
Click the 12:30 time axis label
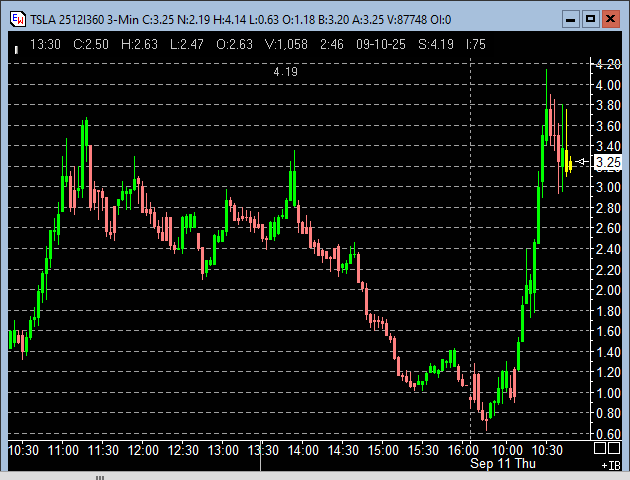click(x=183, y=450)
